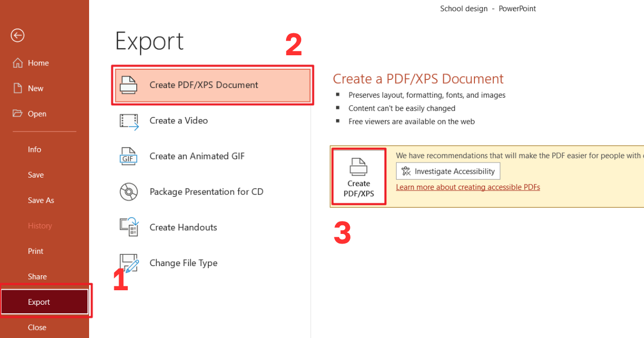Open Learn more about creating accessible PDFs
Image resolution: width=644 pixels, height=338 pixels.
coord(468,187)
